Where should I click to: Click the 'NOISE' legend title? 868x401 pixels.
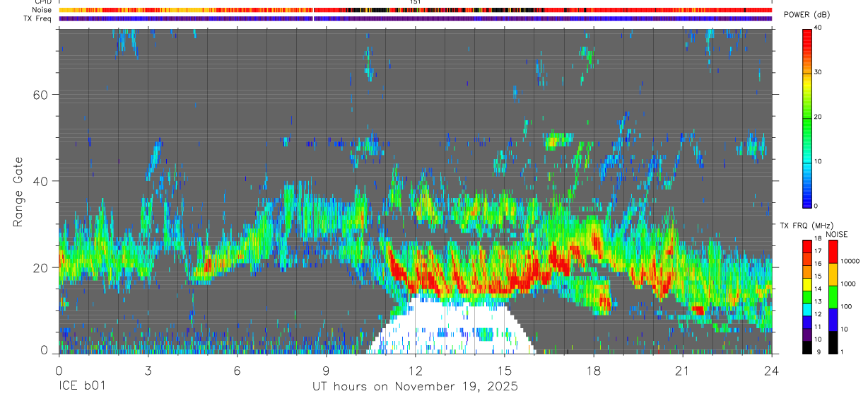tap(838, 234)
